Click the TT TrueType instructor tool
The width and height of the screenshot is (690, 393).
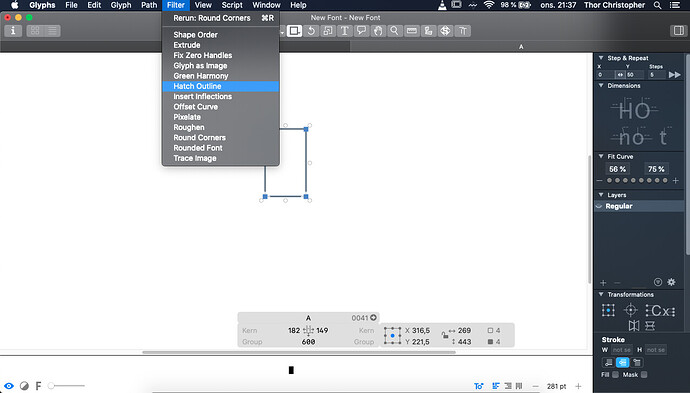[462, 31]
